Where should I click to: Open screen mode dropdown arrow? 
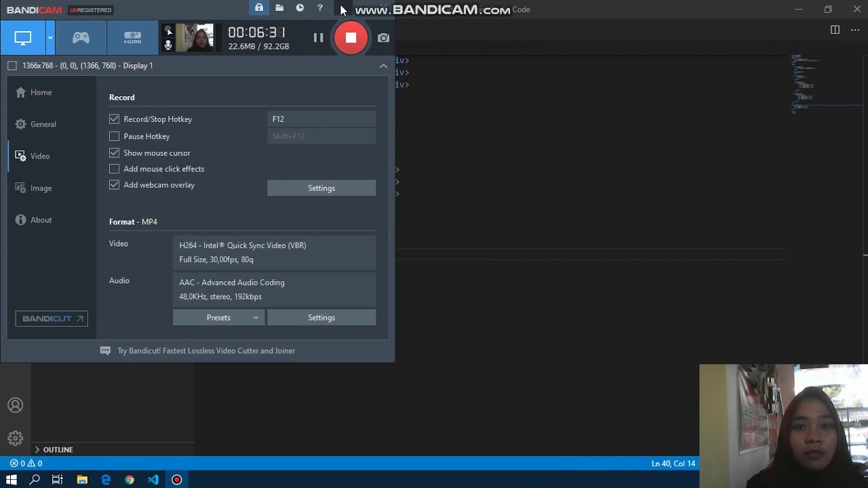pos(50,38)
